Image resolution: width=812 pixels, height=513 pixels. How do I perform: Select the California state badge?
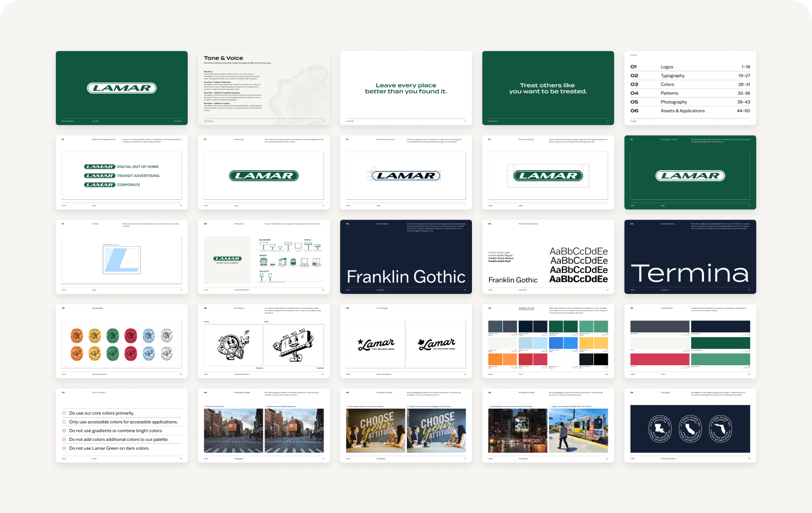click(x=690, y=429)
